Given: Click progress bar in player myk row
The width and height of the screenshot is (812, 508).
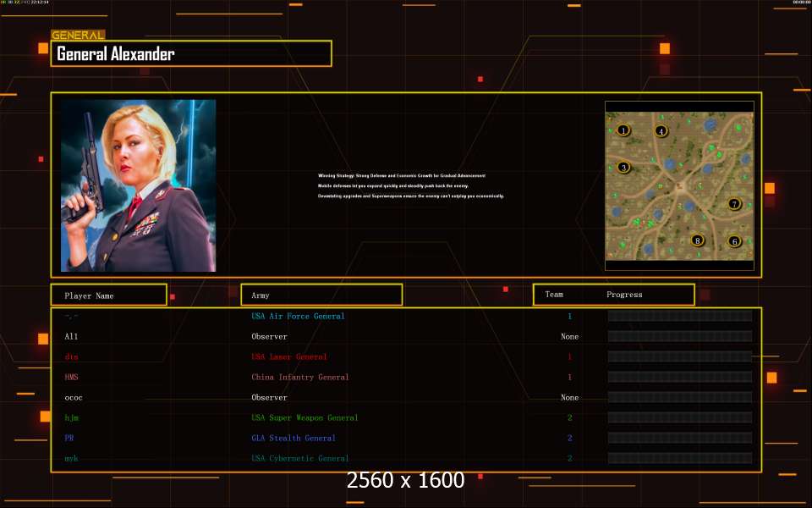Looking at the screenshot, I should pos(680,458).
